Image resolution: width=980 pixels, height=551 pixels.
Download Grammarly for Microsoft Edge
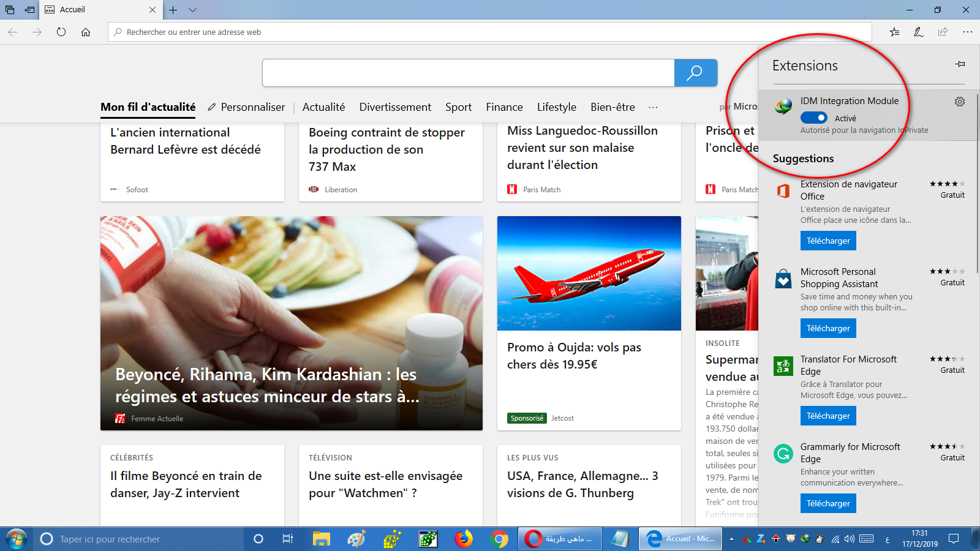pos(828,503)
